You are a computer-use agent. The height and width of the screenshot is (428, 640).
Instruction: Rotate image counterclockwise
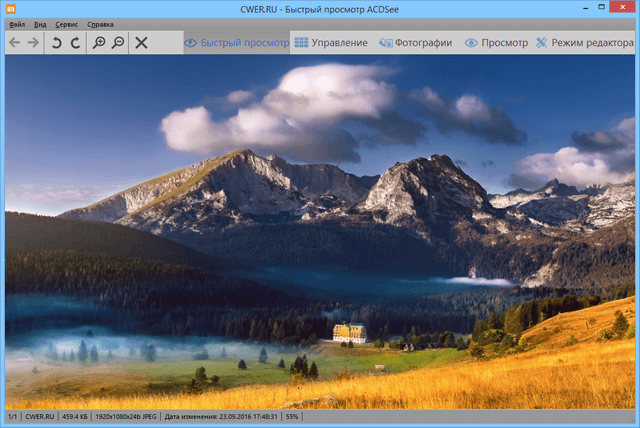(x=57, y=43)
